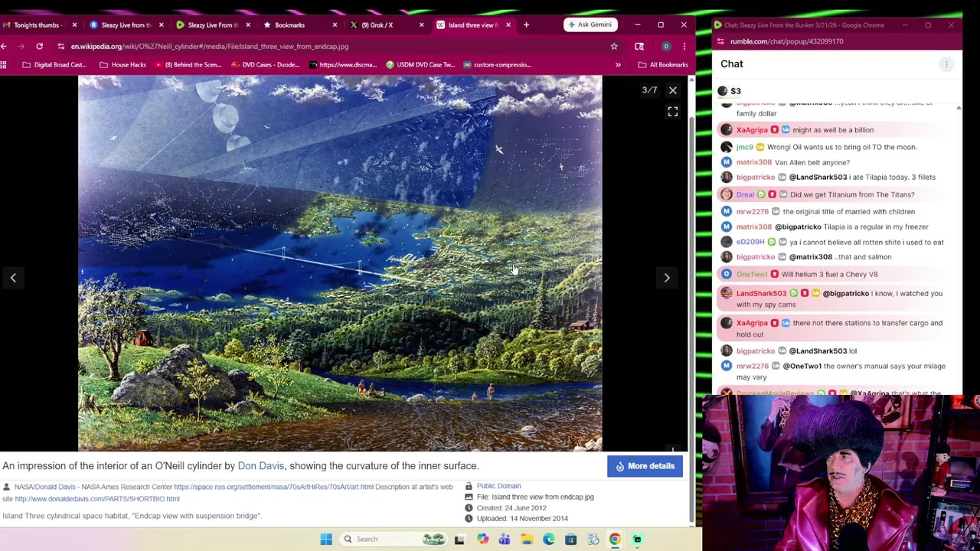Open the space.nss.org source link
Image resolution: width=980 pixels, height=551 pixels.
tap(273, 487)
